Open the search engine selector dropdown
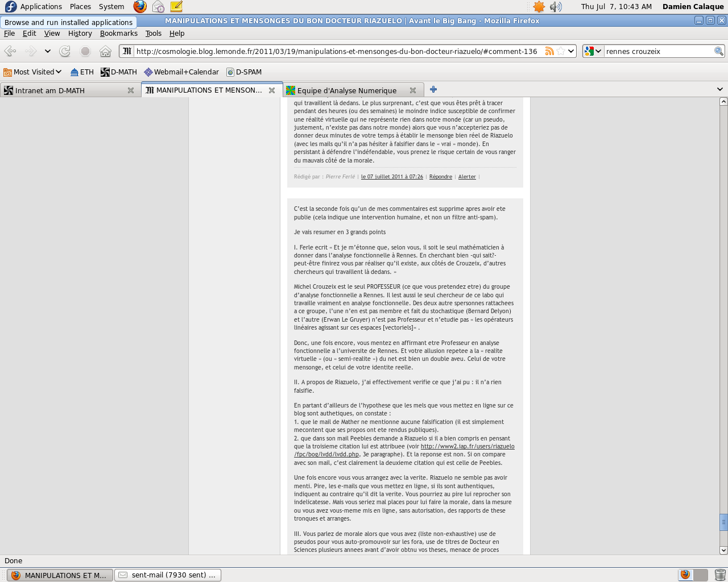The image size is (728, 582). (x=593, y=51)
